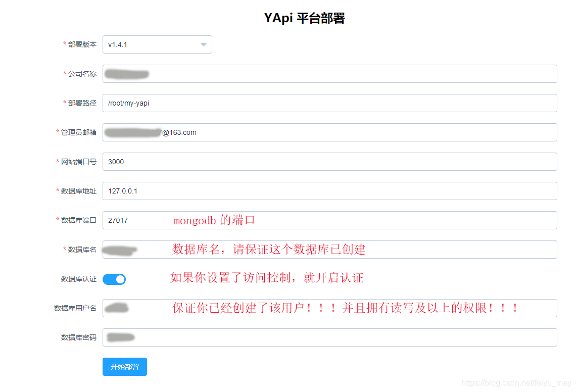Focus the 数据库密码 input field
The width and height of the screenshot is (576, 392).
(329, 337)
